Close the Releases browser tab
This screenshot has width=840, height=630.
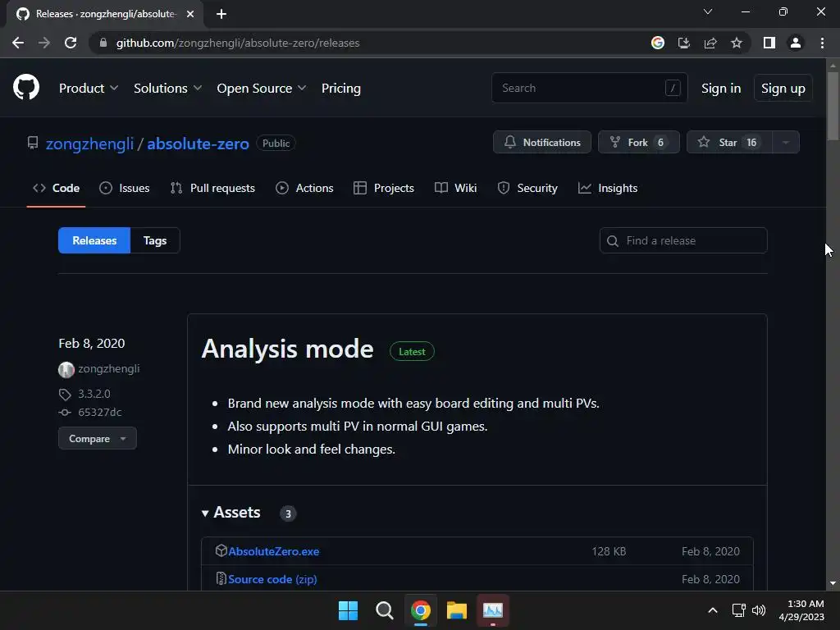[190, 14]
